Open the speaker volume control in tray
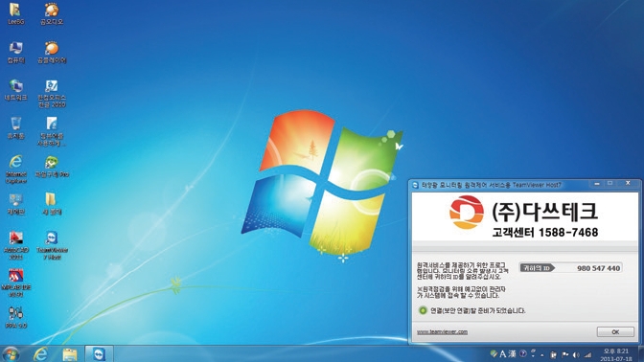The width and height of the screenshot is (644, 362). (x=576, y=354)
